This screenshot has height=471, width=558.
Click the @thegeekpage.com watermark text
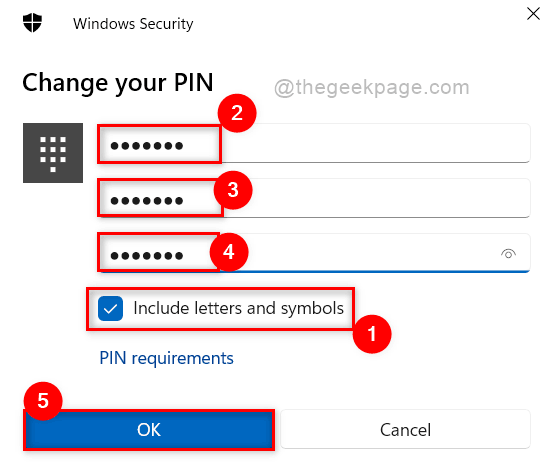(372, 88)
